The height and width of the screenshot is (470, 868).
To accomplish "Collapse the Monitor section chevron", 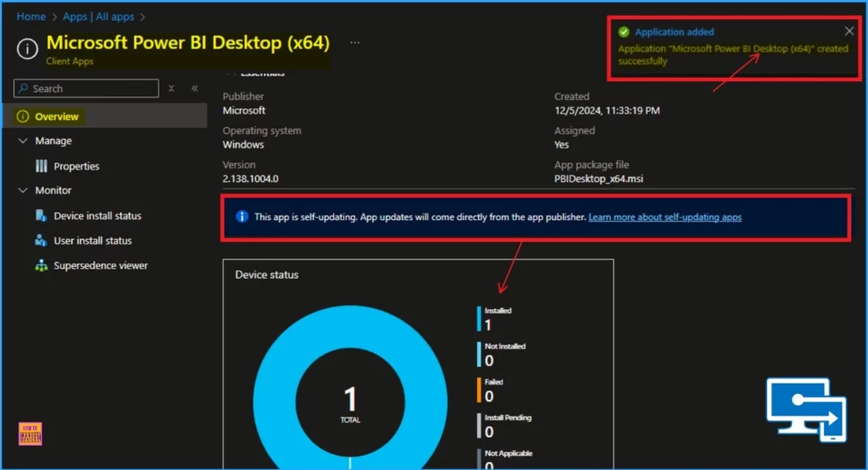I will click(x=23, y=191).
